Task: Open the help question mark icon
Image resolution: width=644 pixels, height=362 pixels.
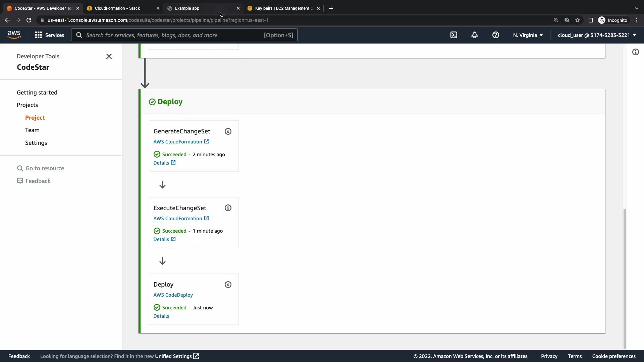Action: (x=495, y=35)
